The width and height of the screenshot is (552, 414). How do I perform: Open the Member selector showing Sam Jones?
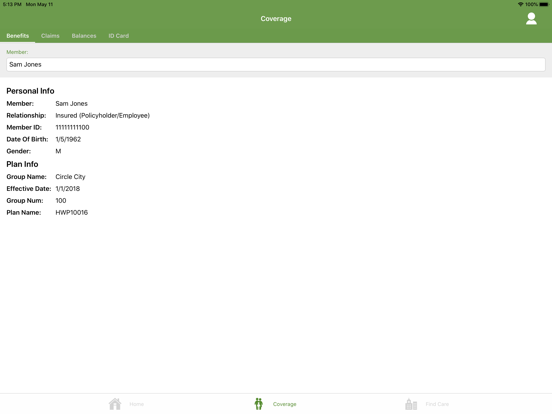(276, 64)
